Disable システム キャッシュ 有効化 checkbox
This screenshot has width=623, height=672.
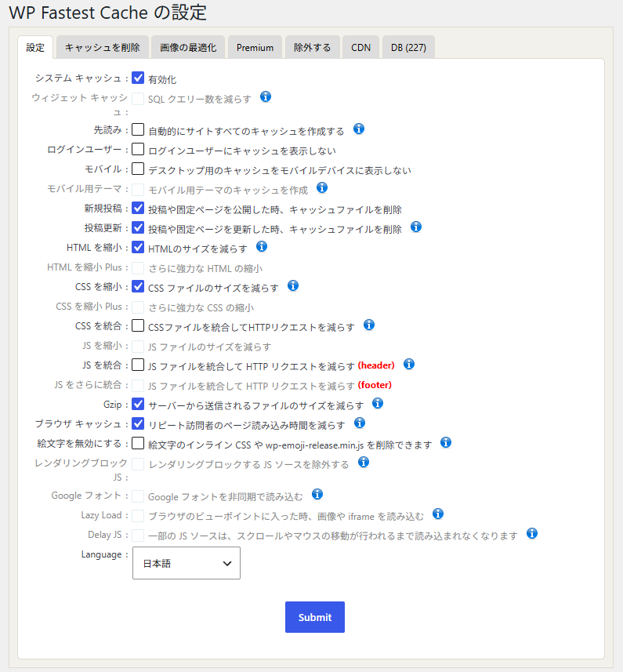(x=138, y=78)
